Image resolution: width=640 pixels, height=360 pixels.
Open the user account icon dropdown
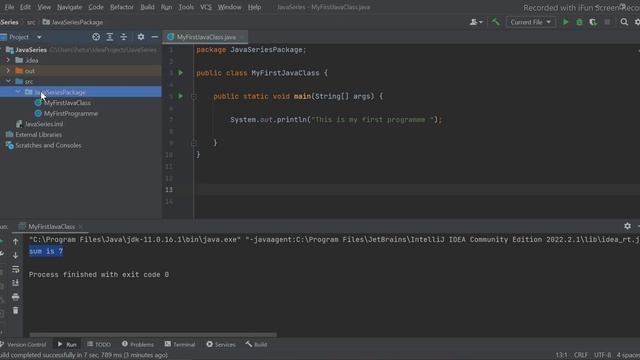pos(476,22)
